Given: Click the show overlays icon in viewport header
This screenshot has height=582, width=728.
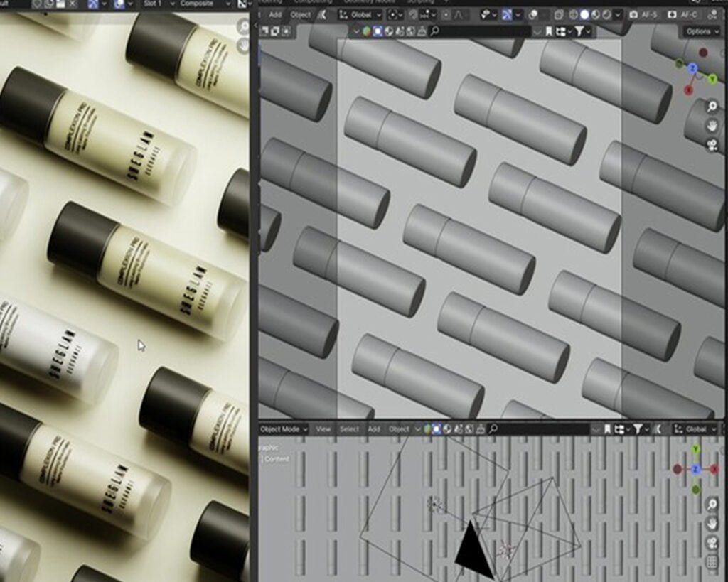Looking at the screenshot, I should [505, 14].
